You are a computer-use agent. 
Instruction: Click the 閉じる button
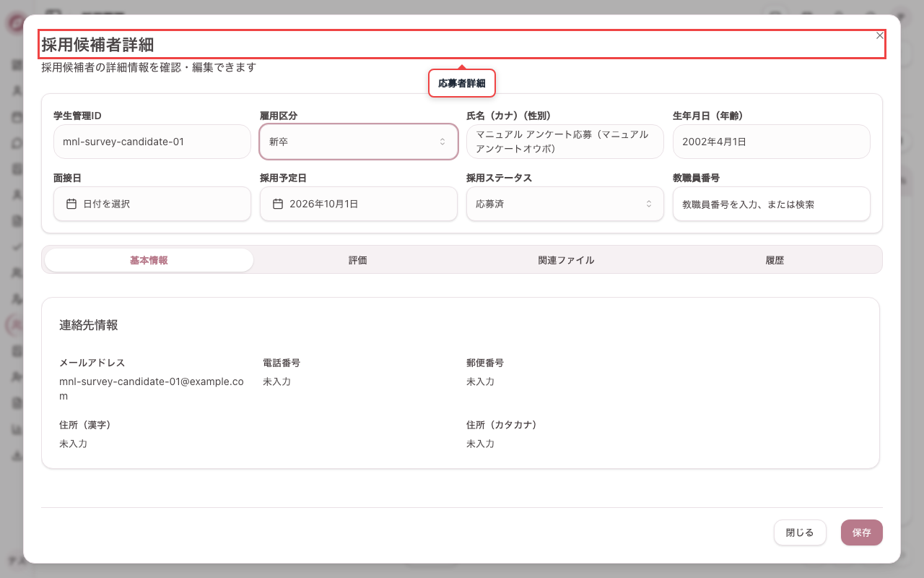click(800, 532)
